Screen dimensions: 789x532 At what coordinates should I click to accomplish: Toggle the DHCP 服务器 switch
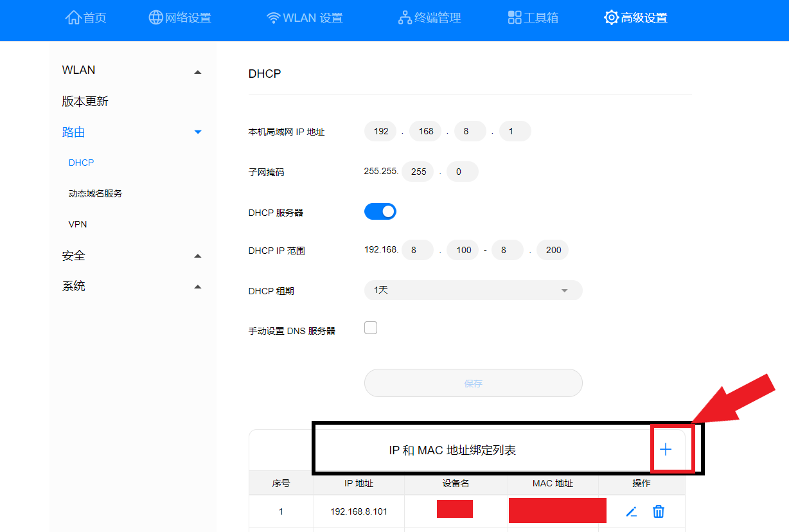[380, 211]
